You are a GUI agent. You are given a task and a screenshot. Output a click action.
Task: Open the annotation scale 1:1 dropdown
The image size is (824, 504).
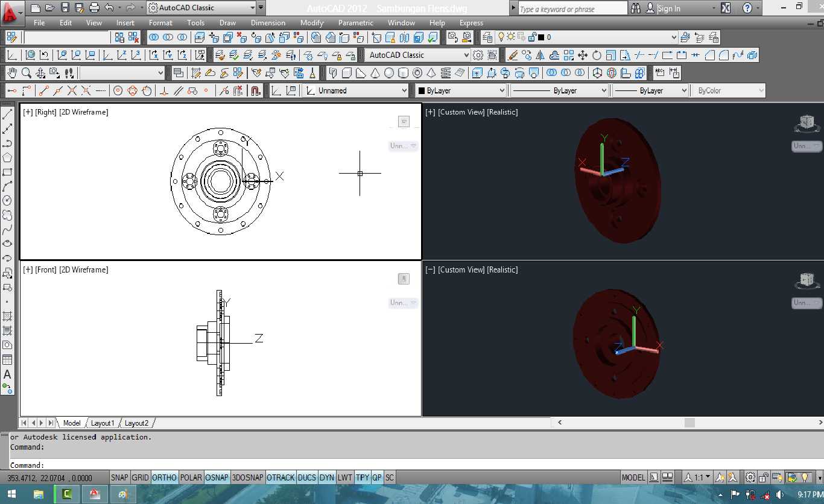pos(698,477)
